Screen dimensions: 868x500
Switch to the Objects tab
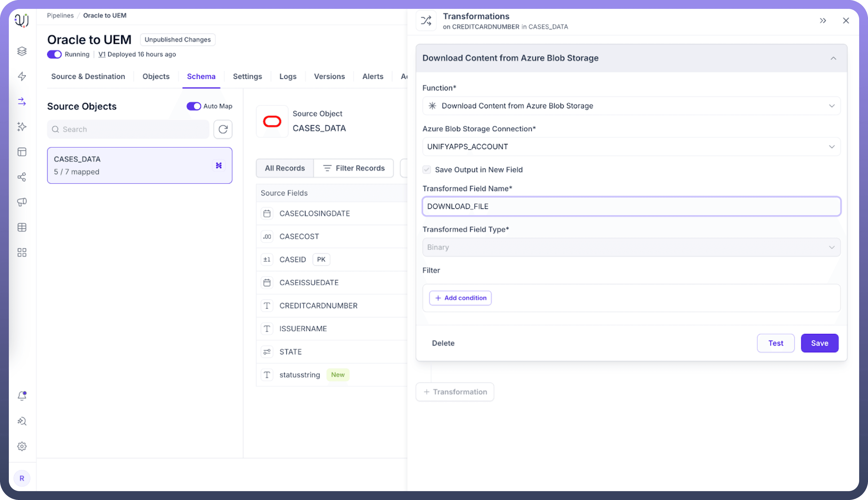click(156, 76)
